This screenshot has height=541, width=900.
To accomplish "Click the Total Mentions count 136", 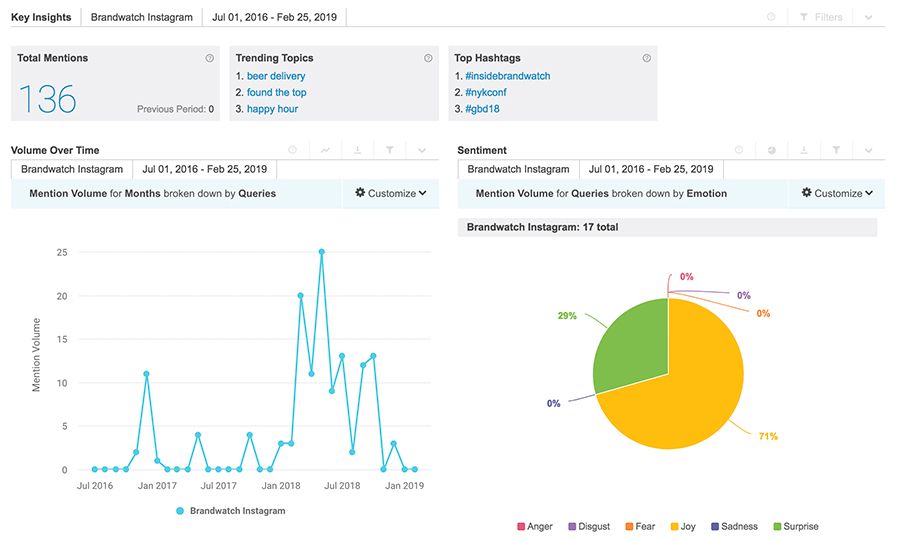I will (47, 99).
